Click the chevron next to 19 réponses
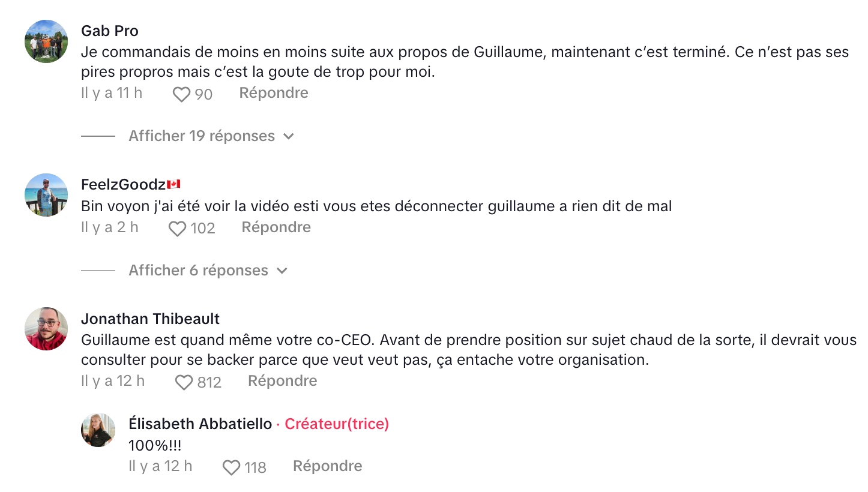 [289, 136]
